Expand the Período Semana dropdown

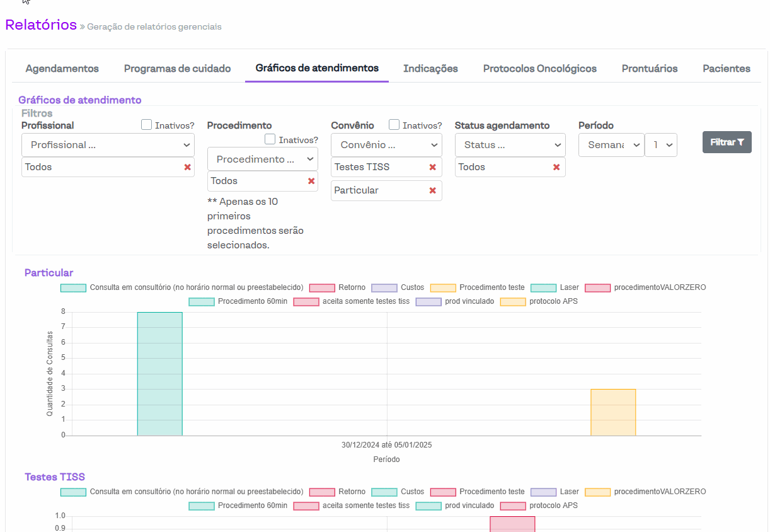click(611, 145)
